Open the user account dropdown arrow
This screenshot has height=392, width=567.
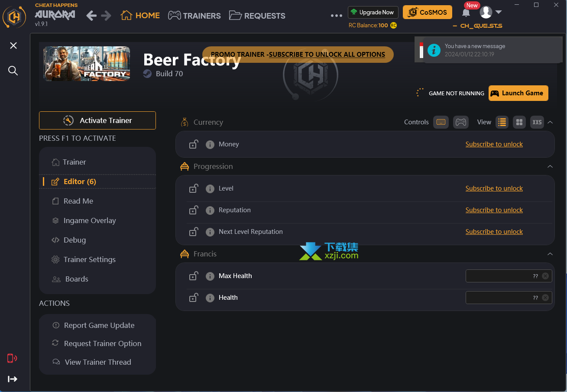[x=499, y=12]
